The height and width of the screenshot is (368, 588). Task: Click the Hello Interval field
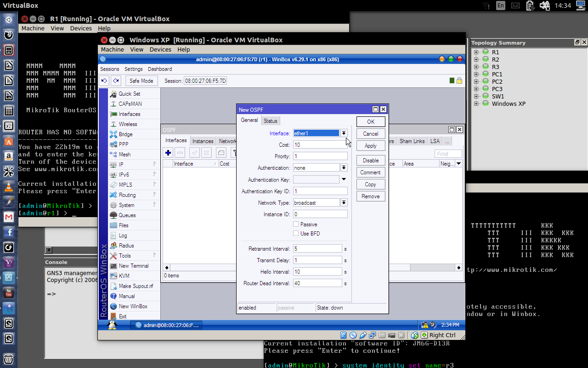click(x=317, y=272)
